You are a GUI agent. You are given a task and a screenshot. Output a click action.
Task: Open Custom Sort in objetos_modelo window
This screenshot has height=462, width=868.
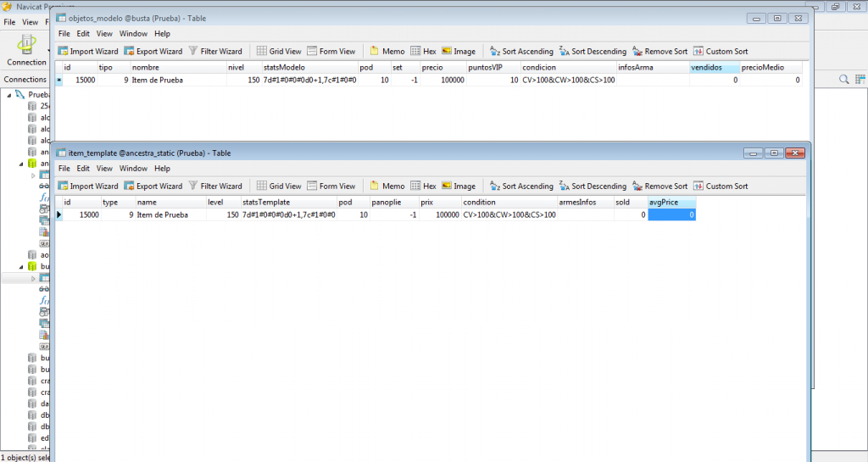721,51
